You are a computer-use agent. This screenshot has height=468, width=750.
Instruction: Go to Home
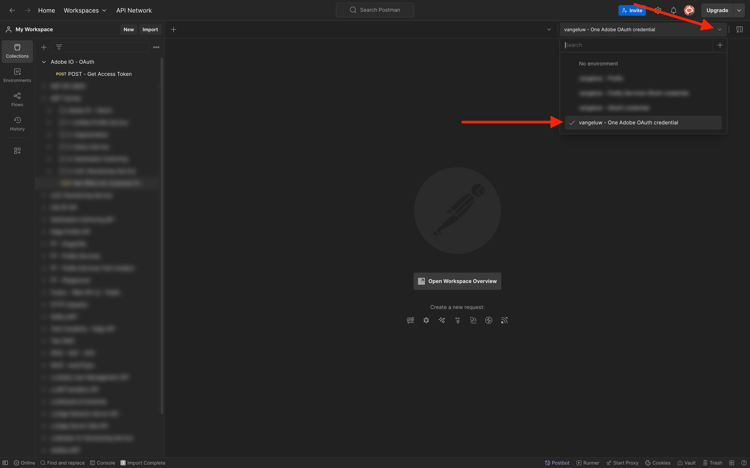[x=46, y=10]
